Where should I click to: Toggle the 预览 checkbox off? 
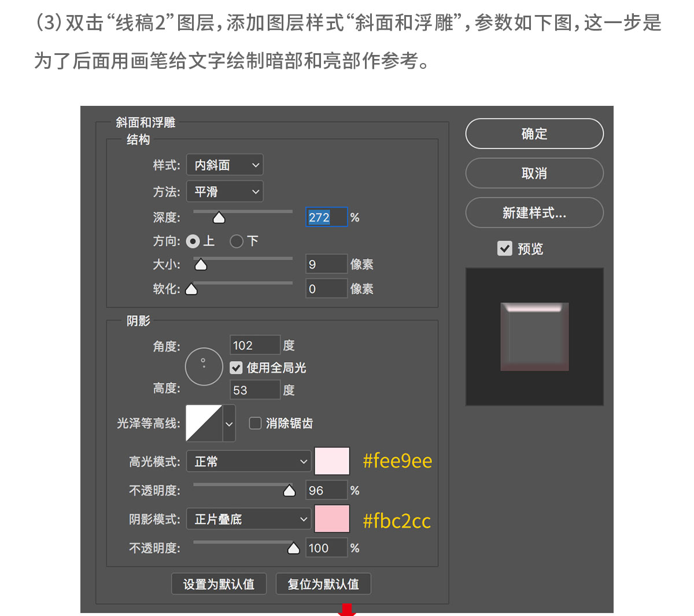[504, 248]
